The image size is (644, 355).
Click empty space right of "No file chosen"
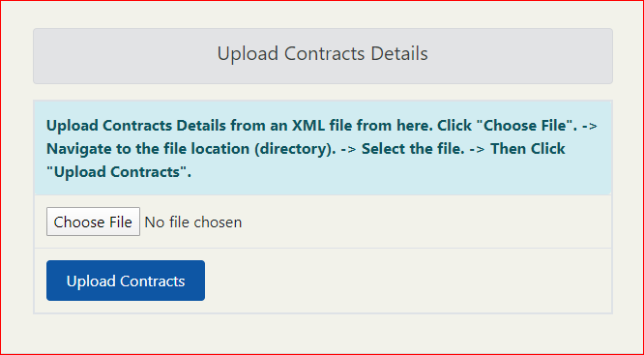pos(423,222)
